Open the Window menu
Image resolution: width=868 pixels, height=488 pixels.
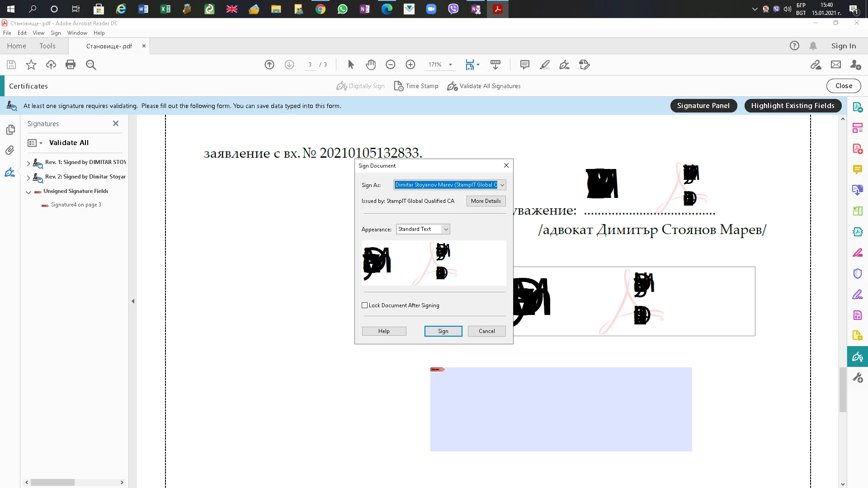click(x=77, y=33)
